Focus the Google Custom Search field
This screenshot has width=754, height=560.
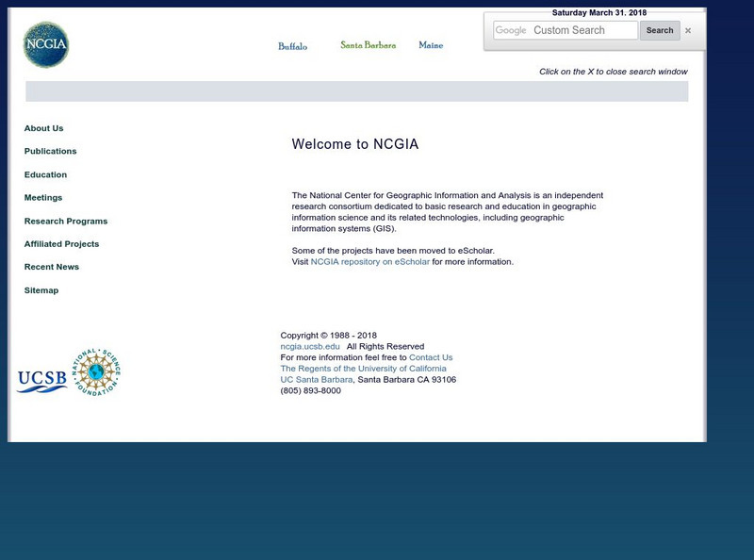(565, 30)
